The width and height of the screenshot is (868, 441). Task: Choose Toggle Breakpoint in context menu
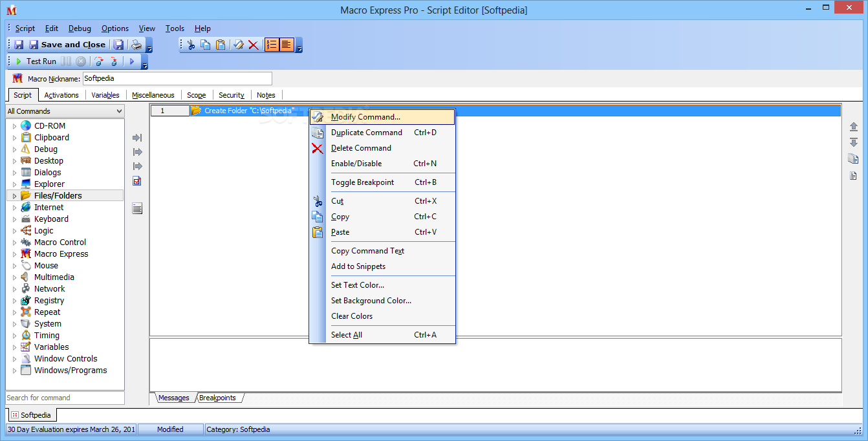pos(382,182)
